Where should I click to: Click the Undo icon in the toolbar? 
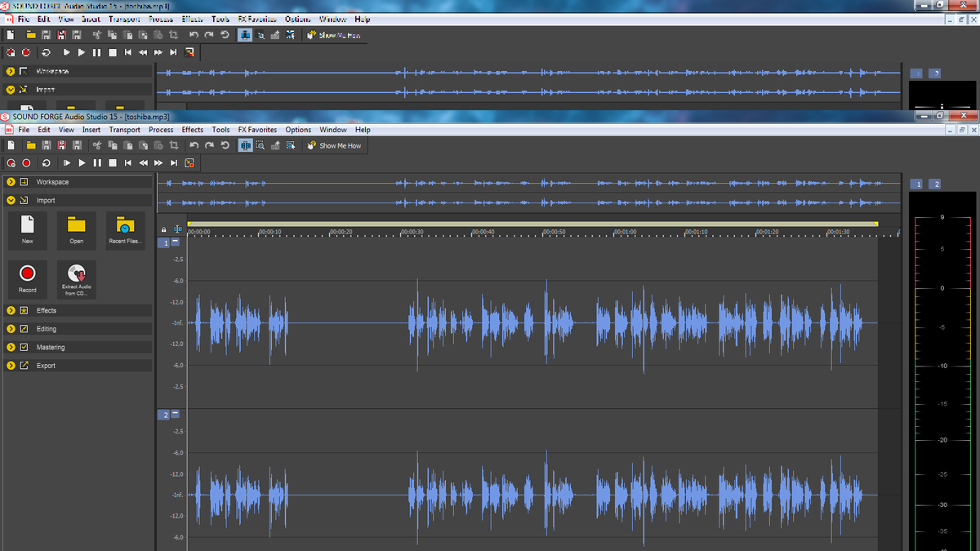coord(194,144)
